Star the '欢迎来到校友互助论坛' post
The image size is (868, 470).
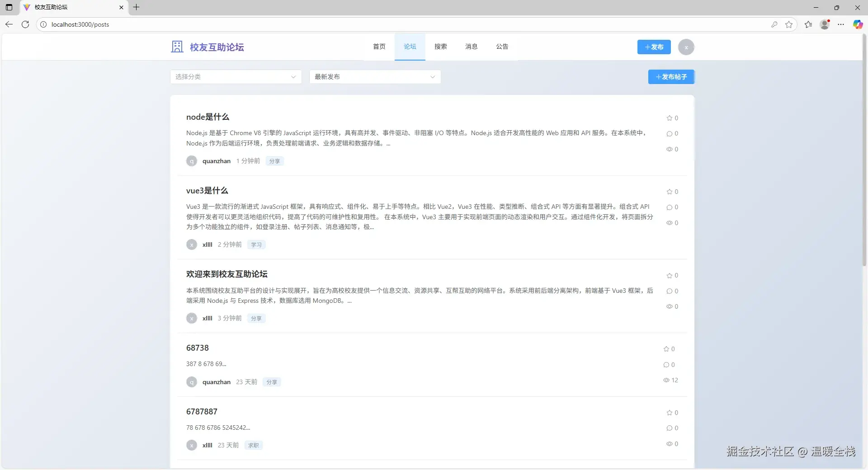click(x=670, y=276)
